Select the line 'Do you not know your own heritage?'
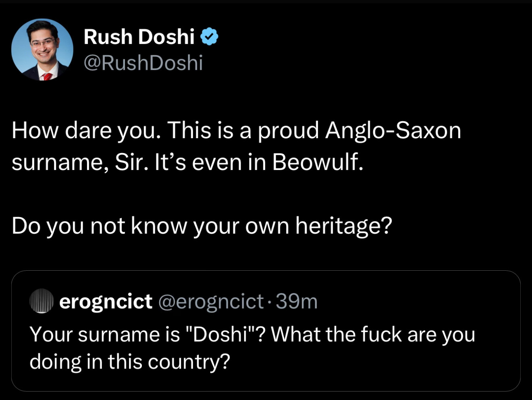 [202, 226]
